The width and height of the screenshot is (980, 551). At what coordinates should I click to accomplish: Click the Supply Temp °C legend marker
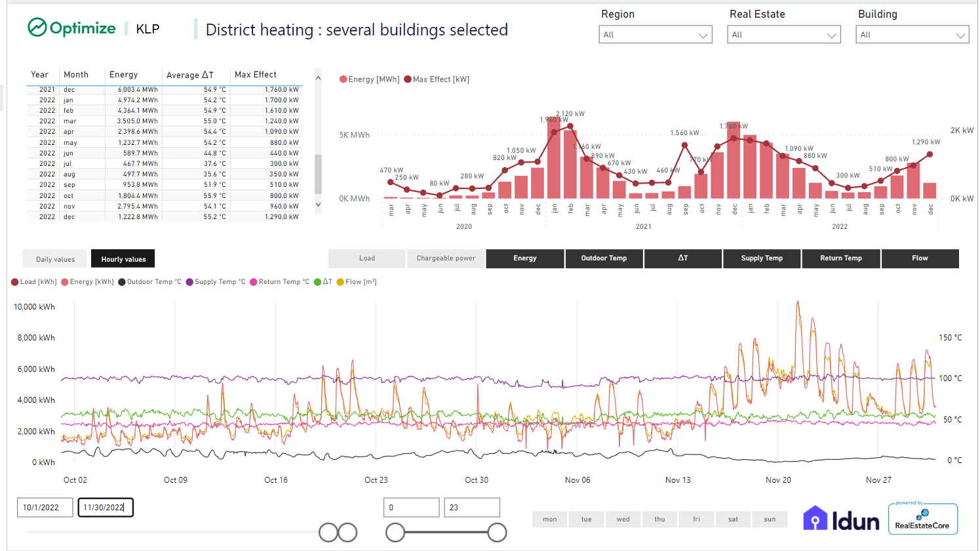[189, 282]
